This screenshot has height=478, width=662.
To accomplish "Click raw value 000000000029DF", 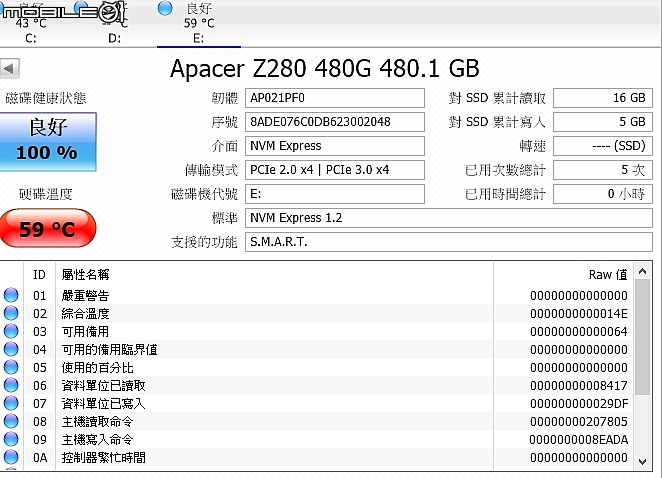I will coord(579,404).
